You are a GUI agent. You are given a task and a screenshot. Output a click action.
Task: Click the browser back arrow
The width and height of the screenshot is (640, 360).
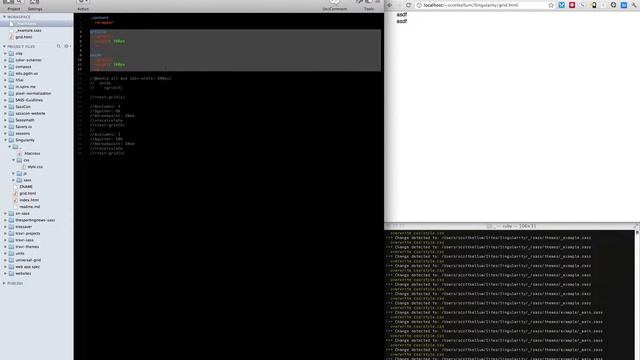[389, 5]
